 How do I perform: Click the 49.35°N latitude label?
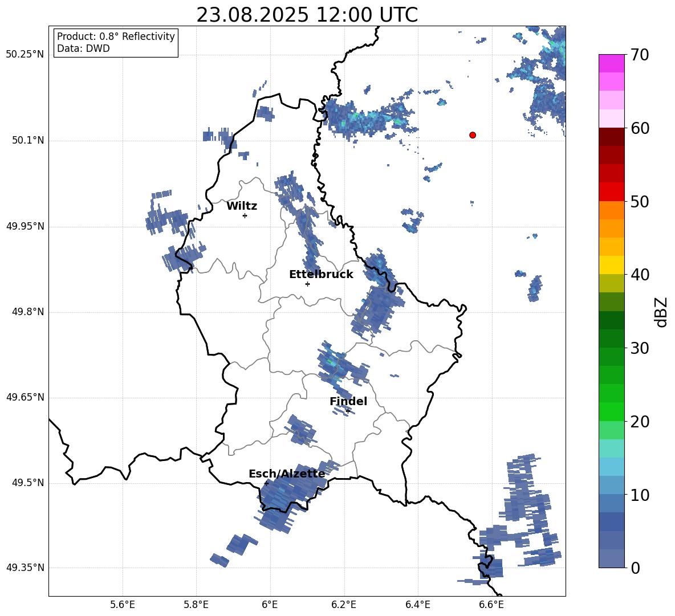pyautogui.click(x=25, y=568)
